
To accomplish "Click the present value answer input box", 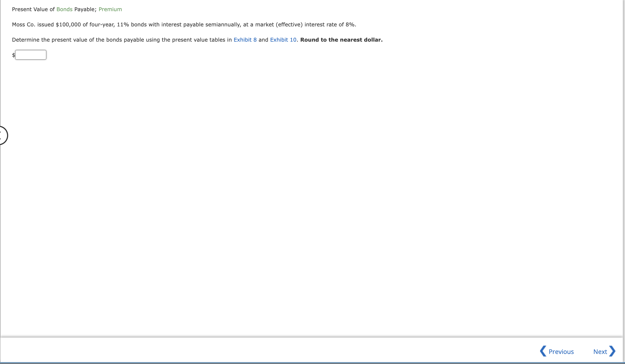I will click(31, 55).
